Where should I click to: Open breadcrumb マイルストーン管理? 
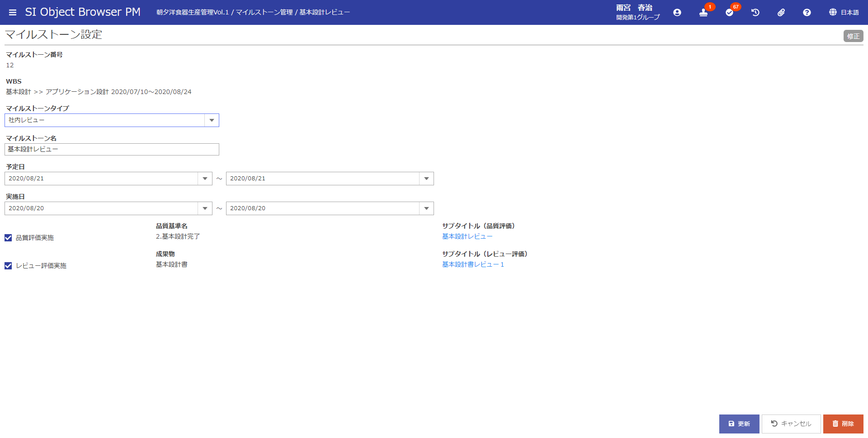pyautogui.click(x=264, y=12)
